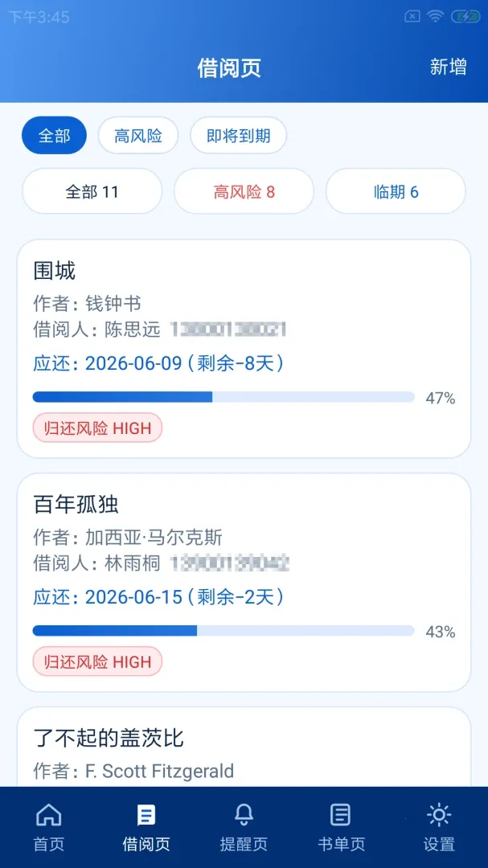
Task: Open the 提醒页 bell icon
Action: click(244, 815)
